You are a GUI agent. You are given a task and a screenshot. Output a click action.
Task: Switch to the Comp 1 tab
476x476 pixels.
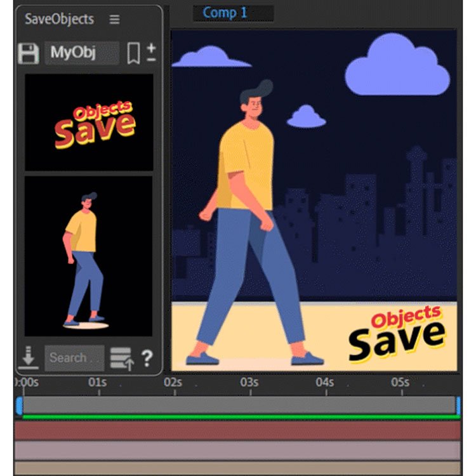click(x=224, y=13)
